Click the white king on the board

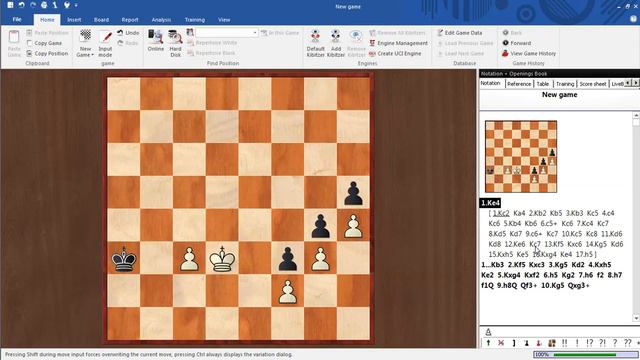tap(222, 259)
